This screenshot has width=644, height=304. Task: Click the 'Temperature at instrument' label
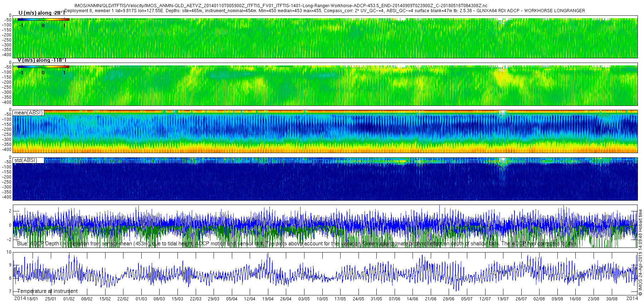48,291
